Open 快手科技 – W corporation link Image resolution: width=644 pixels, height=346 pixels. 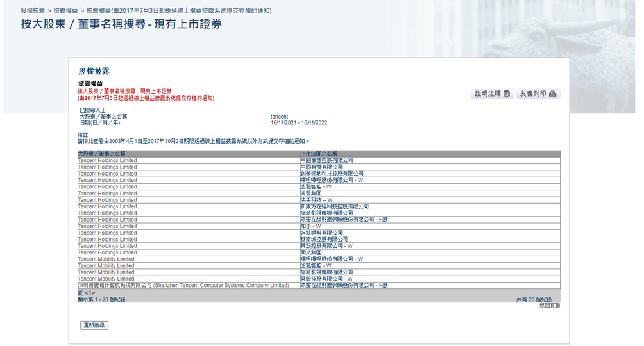point(316,200)
